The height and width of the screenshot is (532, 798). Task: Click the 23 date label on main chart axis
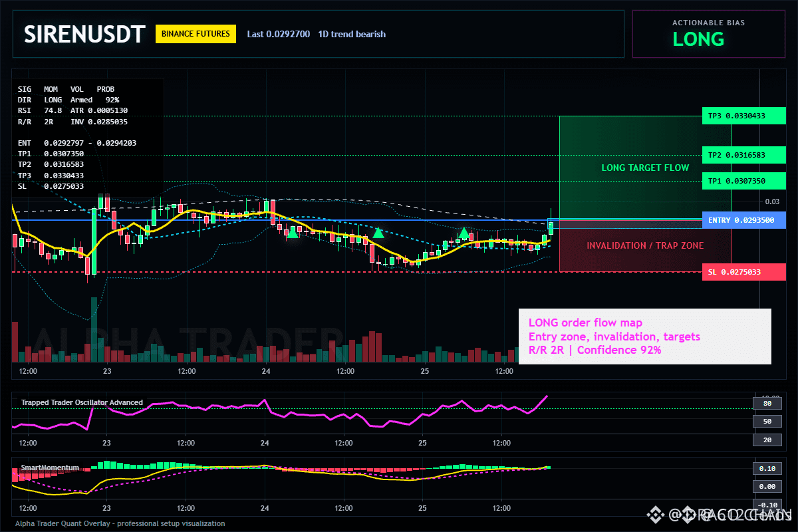[106, 371]
